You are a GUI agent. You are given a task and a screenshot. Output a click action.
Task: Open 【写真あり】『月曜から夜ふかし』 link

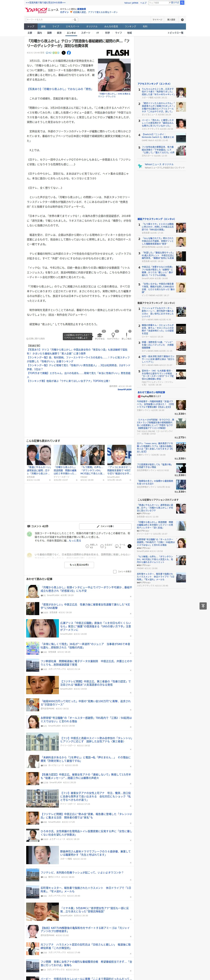click(x=60, y=89)
